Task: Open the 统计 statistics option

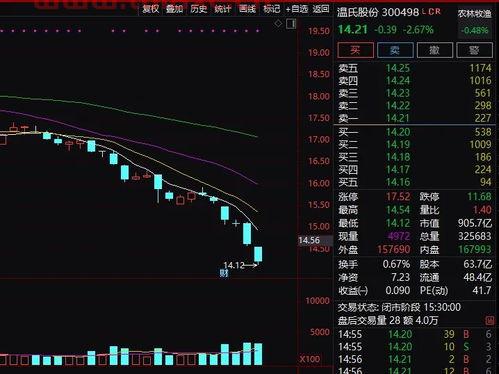Action: 223,9
